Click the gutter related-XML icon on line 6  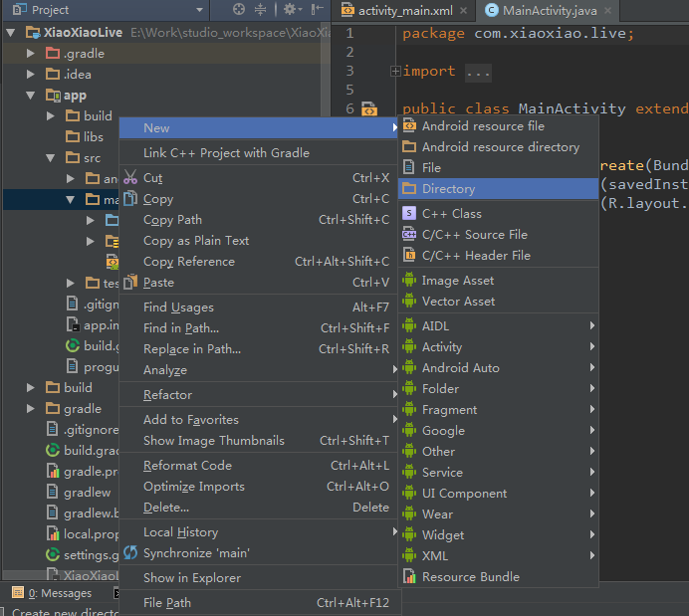(369, 108)
